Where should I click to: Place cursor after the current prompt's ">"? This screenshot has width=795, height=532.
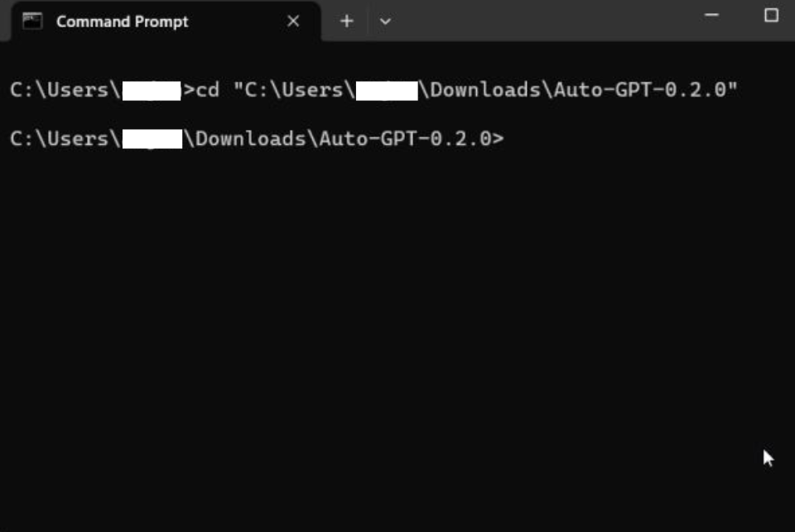click(508, 138)
